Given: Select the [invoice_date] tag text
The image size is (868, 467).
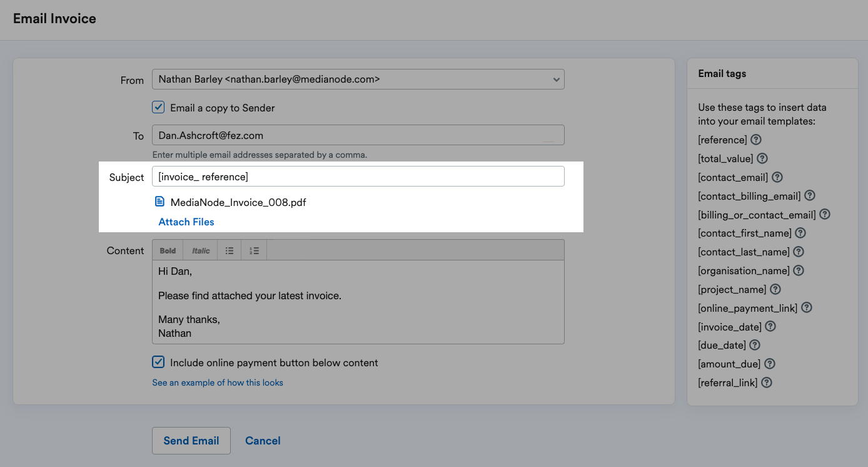Looking at the screenshot, I should point(730,327).
